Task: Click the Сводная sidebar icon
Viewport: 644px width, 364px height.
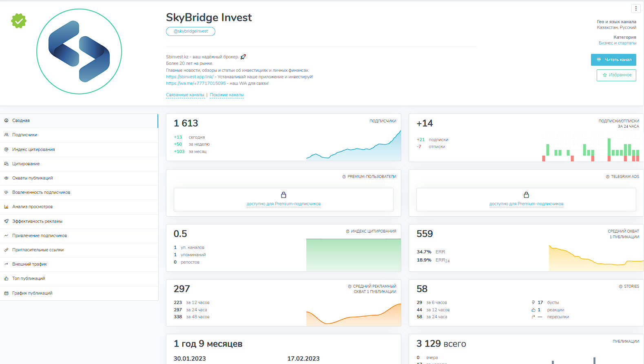Action: [x=6, y=121]
